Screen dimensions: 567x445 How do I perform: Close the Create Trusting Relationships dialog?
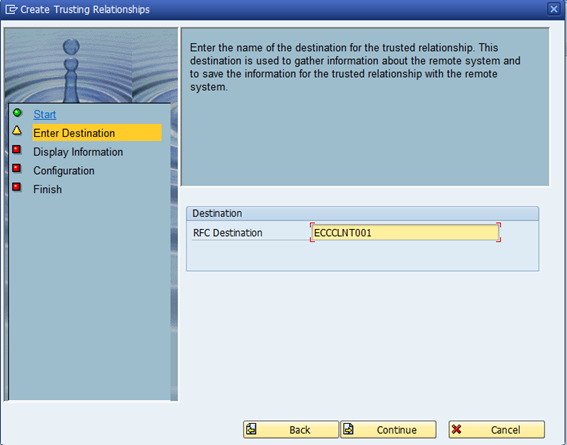[554, 9]
